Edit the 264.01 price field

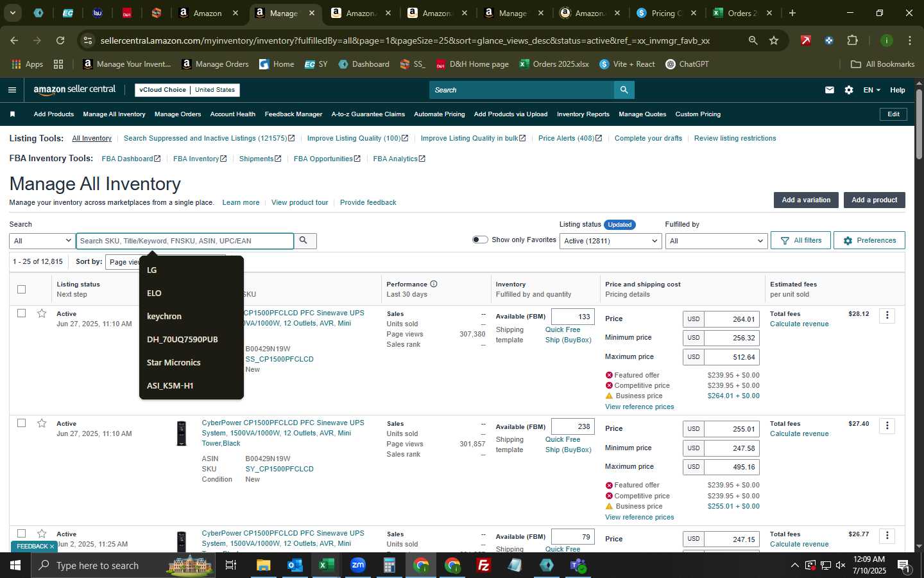732,319
